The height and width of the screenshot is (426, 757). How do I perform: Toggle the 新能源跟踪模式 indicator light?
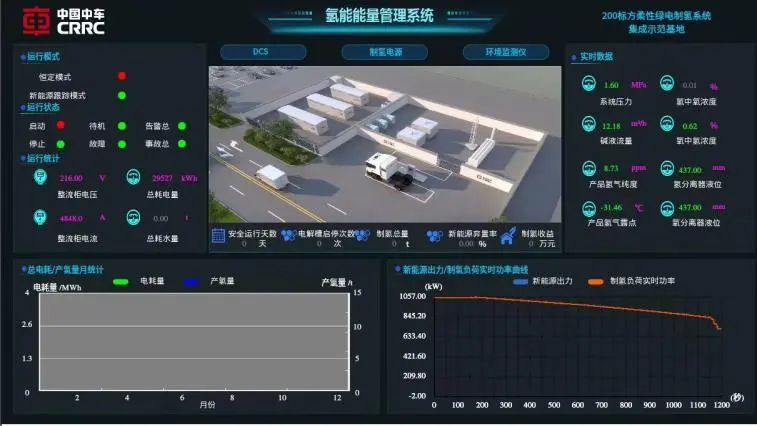coord(122,95)
